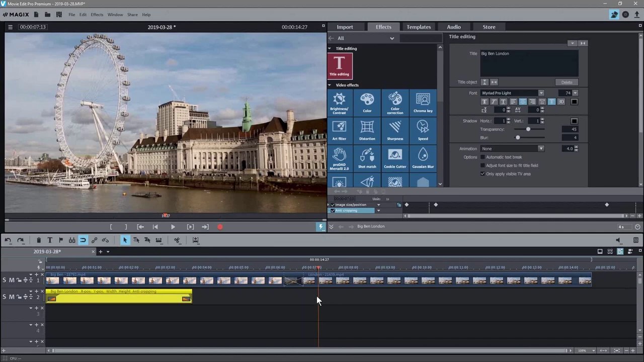
Task: Open the project tab dropdown arrow
Action: tap(108, 252)
